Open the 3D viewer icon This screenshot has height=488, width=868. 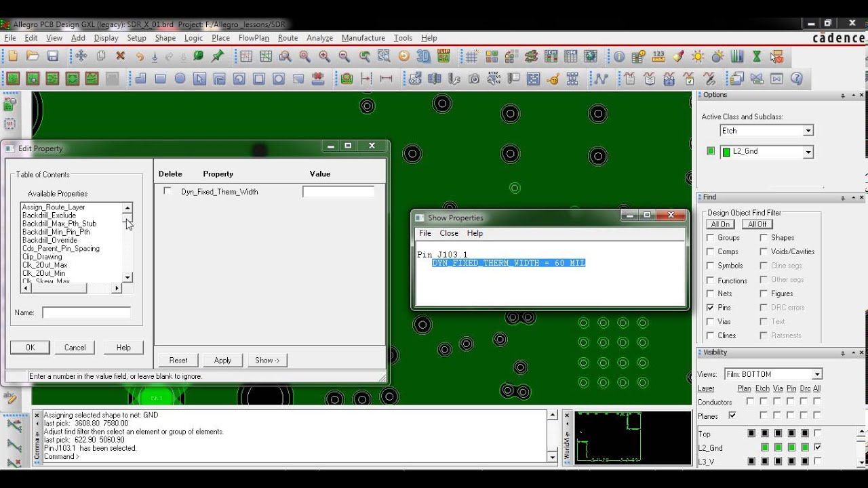click(424, 56)
